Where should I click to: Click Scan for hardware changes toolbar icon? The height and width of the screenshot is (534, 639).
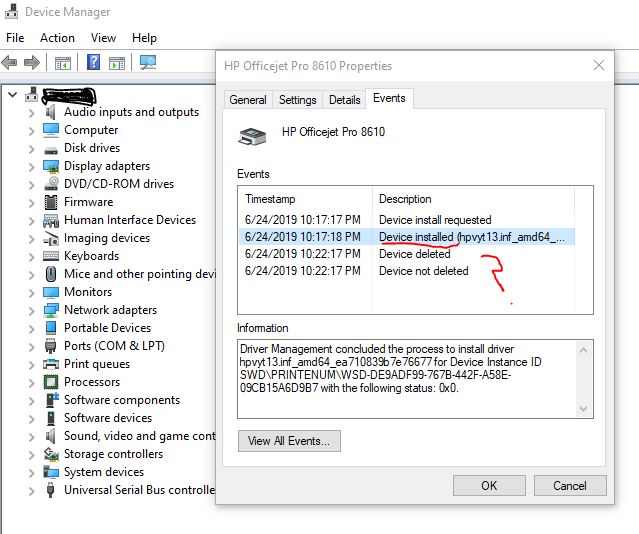click(x=148, y=62)
